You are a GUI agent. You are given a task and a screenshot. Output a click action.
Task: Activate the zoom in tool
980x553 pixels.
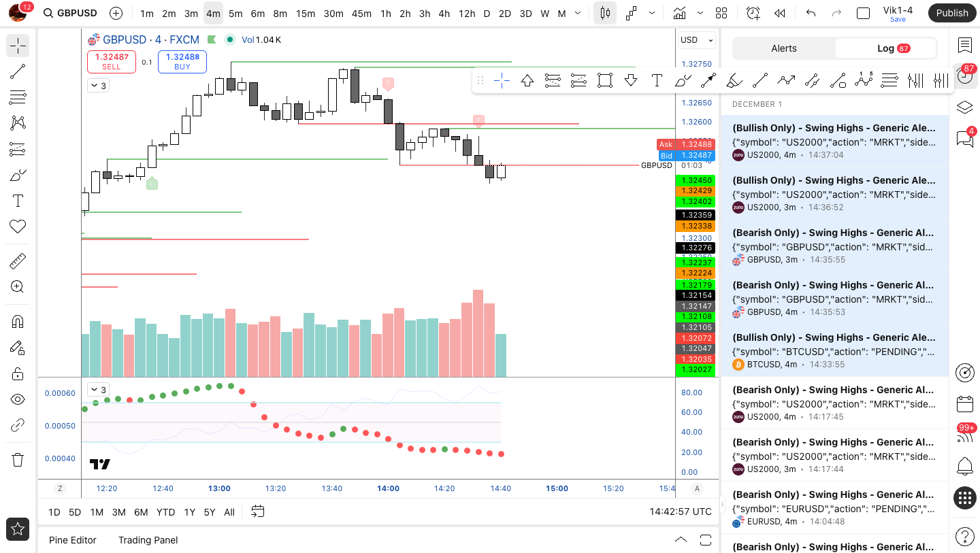pyautogui.click(x=18, y=287)
